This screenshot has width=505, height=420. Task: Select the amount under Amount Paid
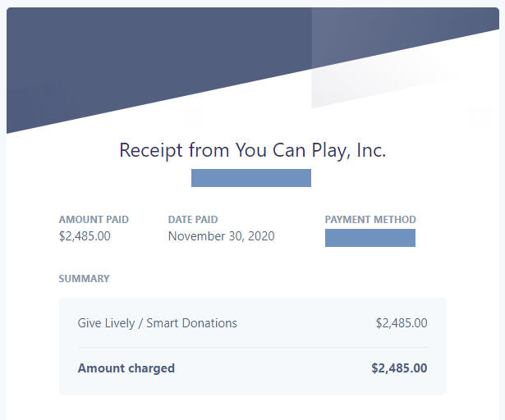coord(85,236)
